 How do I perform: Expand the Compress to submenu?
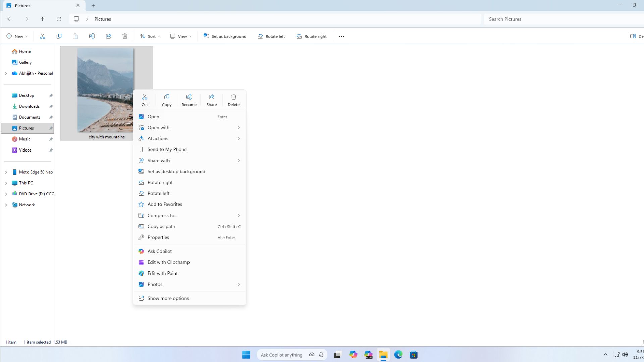tap(239, 215)
